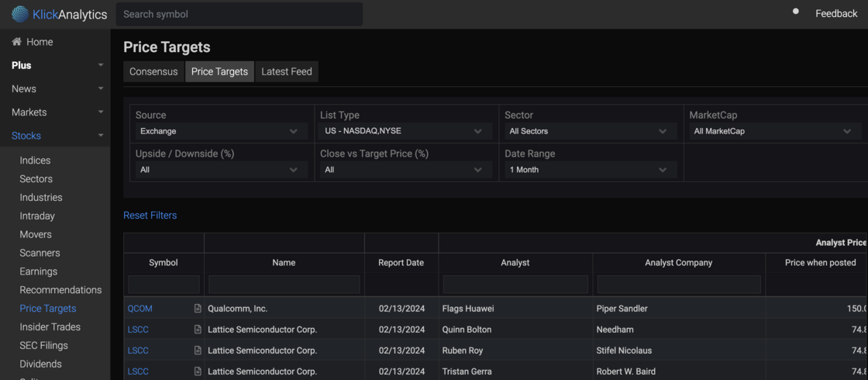Focus the Search symbol field
868x380 pixels.
click(239, 15)
